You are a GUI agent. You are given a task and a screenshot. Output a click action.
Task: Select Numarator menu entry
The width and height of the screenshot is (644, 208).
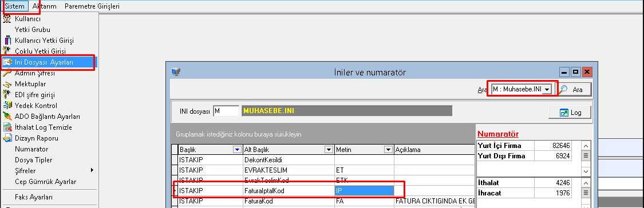31,149
